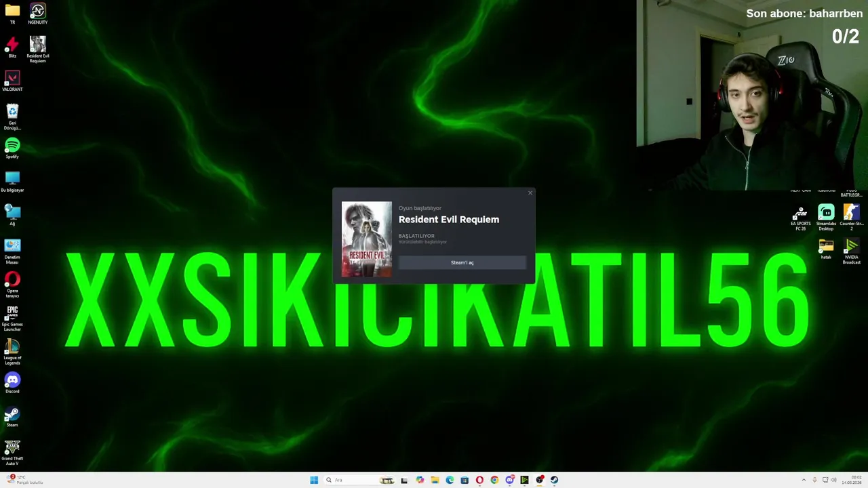This screenshot has width=868, height=488.
Task: Open Opera browser desktop shortcut
Action: 12,285
